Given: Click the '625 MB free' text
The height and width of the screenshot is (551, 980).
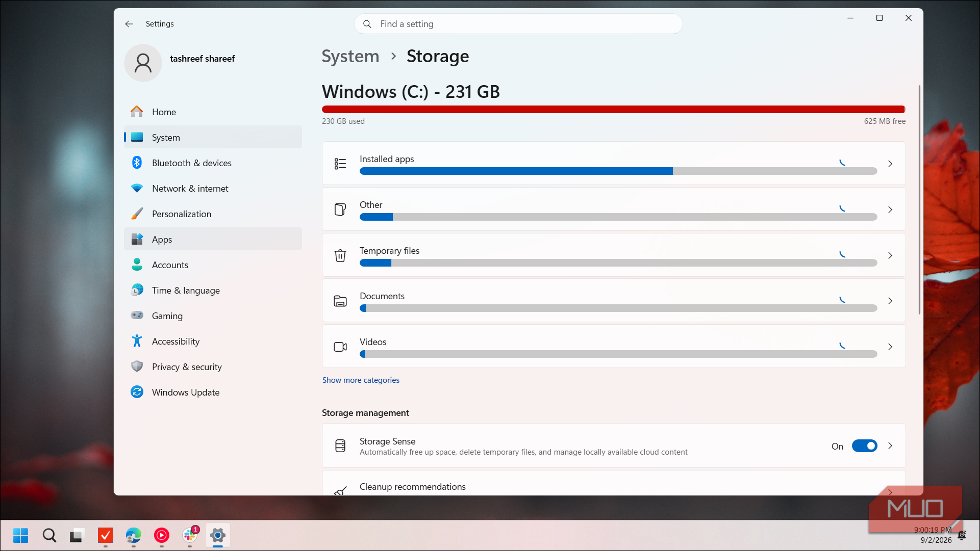Looking at the screenshot, I should (885, 121).
